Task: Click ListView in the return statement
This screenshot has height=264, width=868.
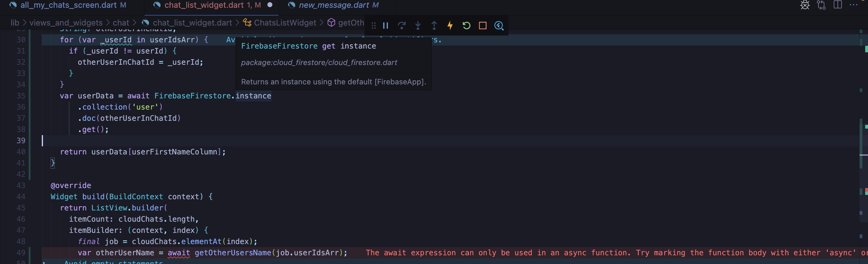Action: [109, 208]
